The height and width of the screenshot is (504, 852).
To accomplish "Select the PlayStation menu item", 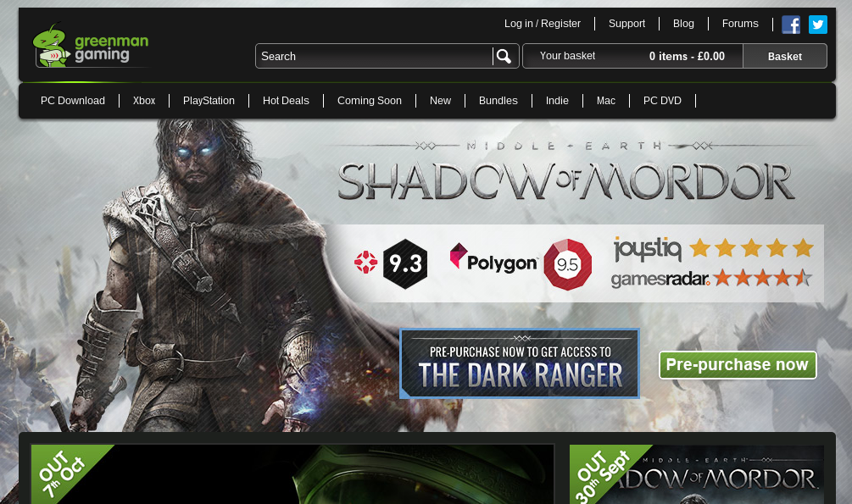I will coord(209,101).
